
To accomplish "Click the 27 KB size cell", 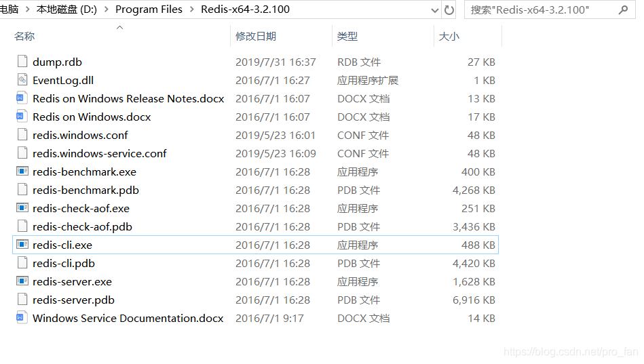I will point(481,62).
